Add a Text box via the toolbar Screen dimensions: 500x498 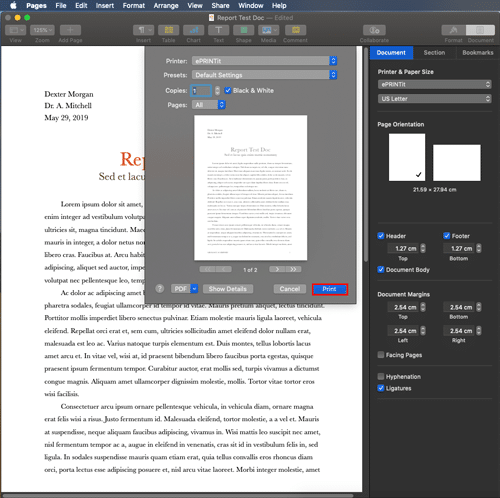point(218,30)
